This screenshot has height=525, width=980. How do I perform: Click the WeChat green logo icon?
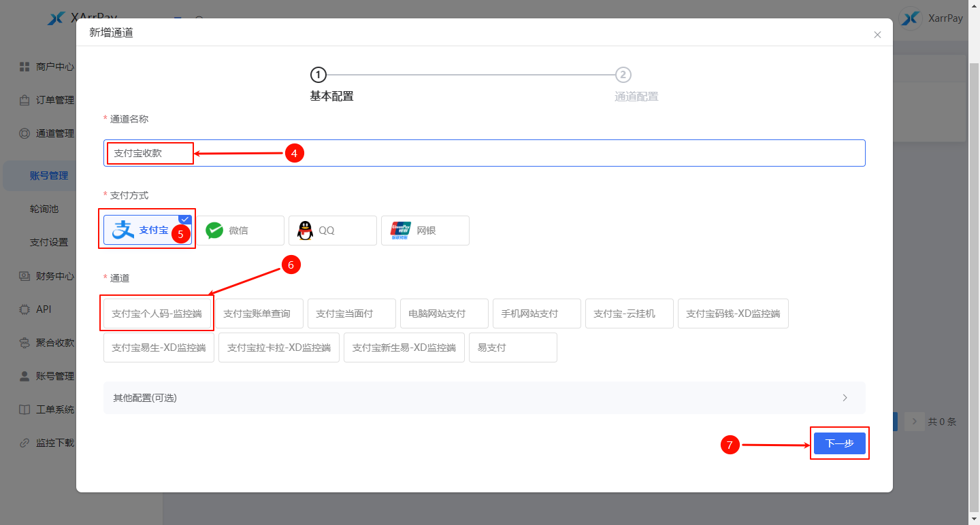pos(214,231)
